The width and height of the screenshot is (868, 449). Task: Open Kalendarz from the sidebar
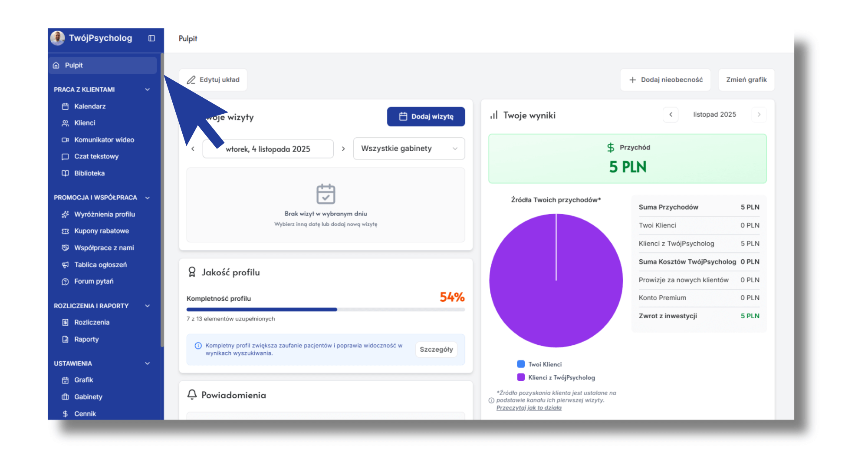89,106
